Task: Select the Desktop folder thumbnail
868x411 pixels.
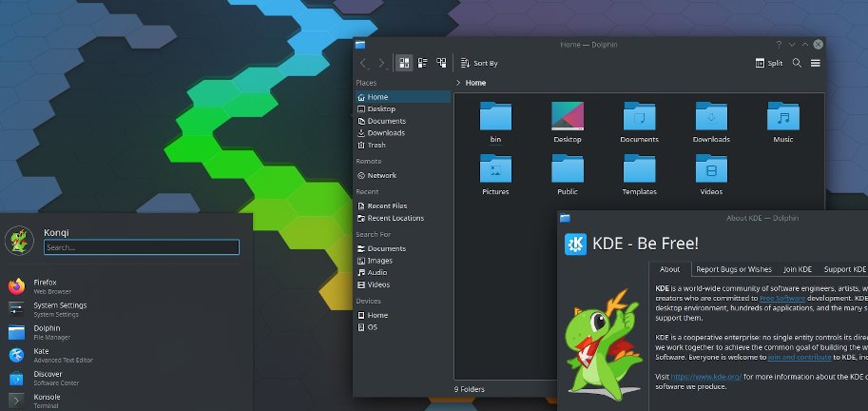Action: click(x=568, y=116)
